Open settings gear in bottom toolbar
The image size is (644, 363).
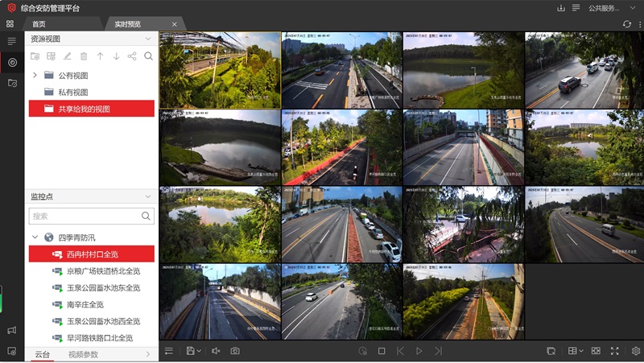click(x=635, y=351)
